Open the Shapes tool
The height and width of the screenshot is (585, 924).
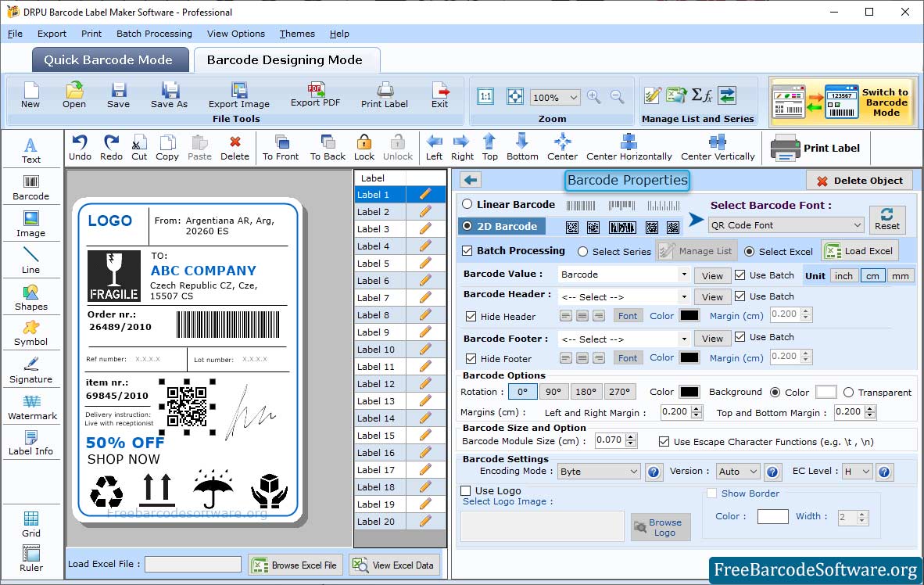point(30,298)
